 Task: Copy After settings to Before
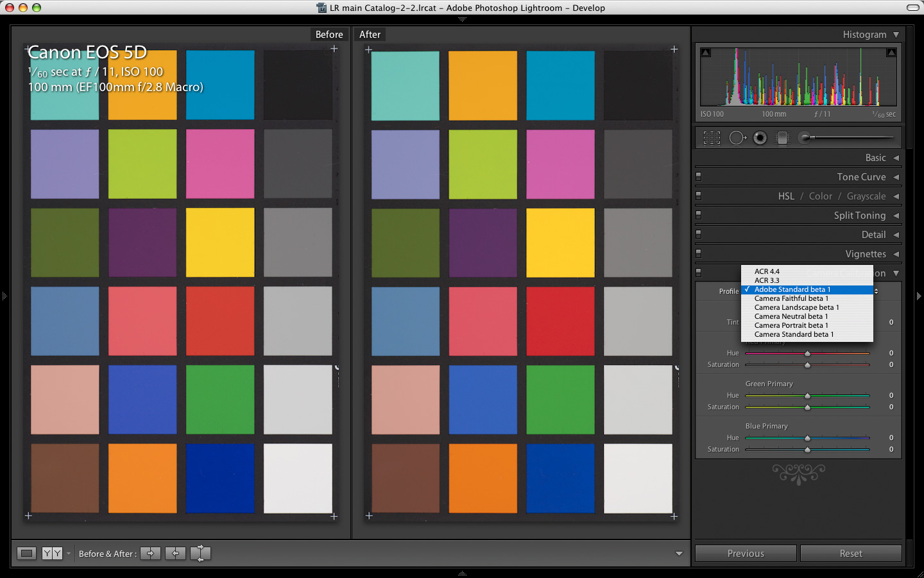tap(175, 553)
